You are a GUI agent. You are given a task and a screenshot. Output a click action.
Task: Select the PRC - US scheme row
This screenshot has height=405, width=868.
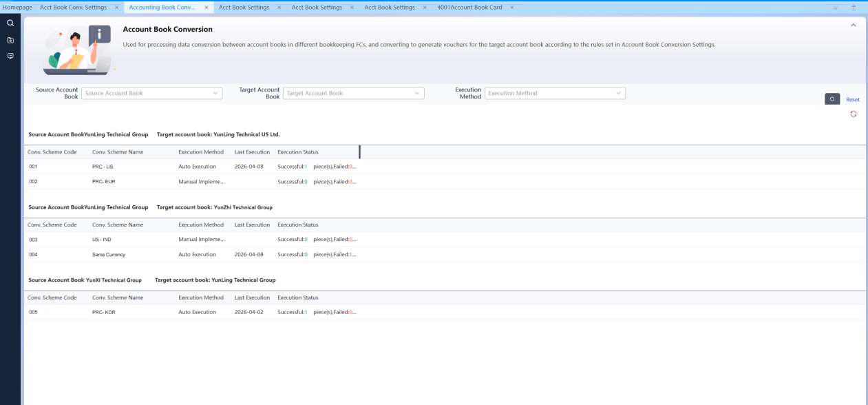coord(103,167)
